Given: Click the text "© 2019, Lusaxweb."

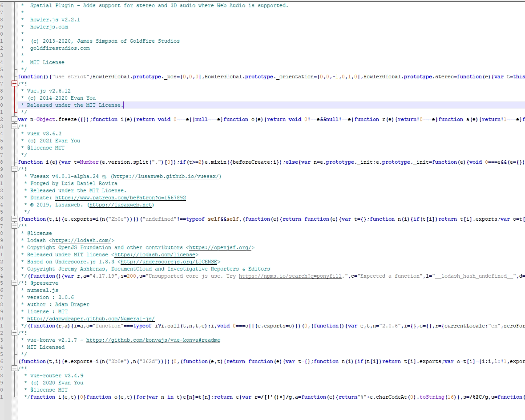Looking at the screenshot, I should click(56, 205).
